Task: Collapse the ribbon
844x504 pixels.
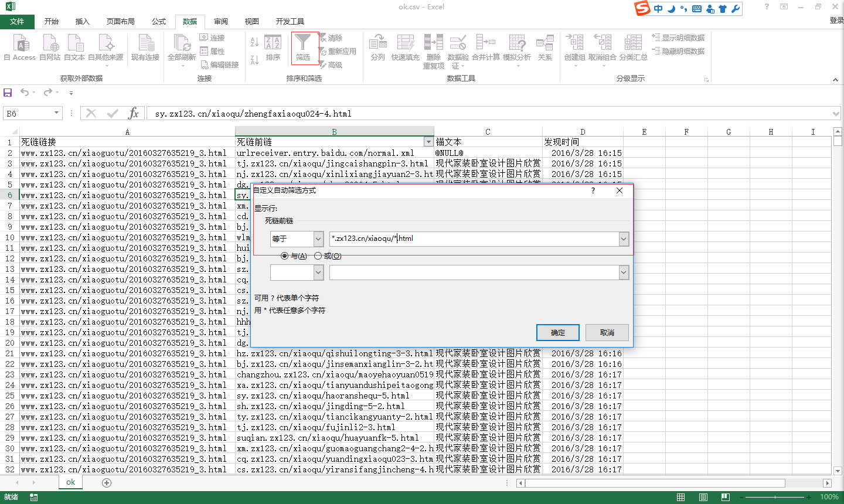Action: [x=835, y=80]
